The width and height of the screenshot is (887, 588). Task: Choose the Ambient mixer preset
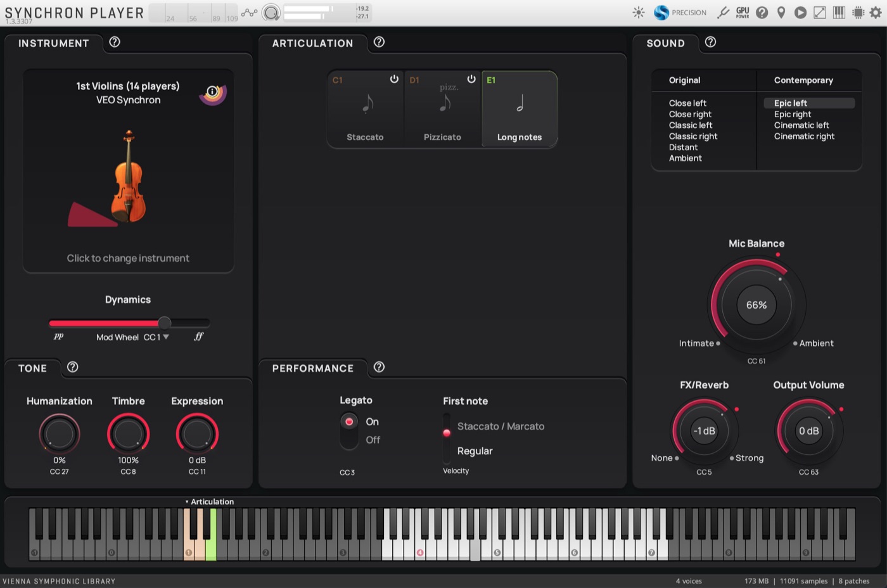point(686,158)
